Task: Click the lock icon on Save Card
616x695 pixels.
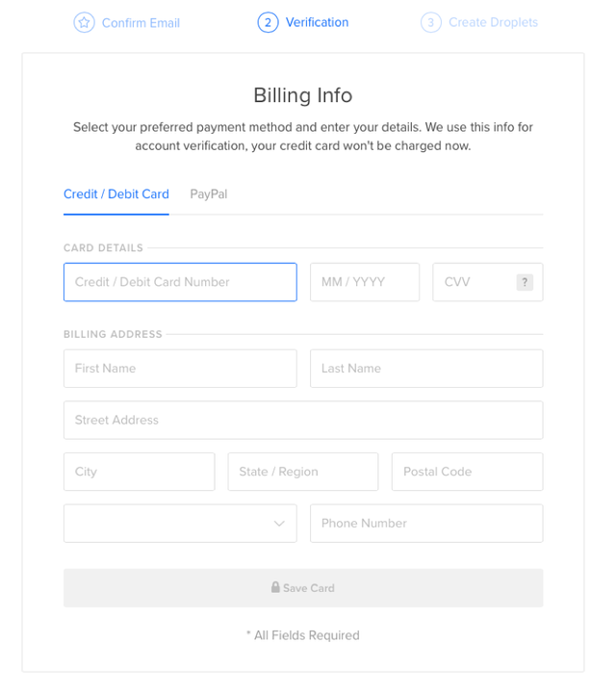Action: (275, 587)
